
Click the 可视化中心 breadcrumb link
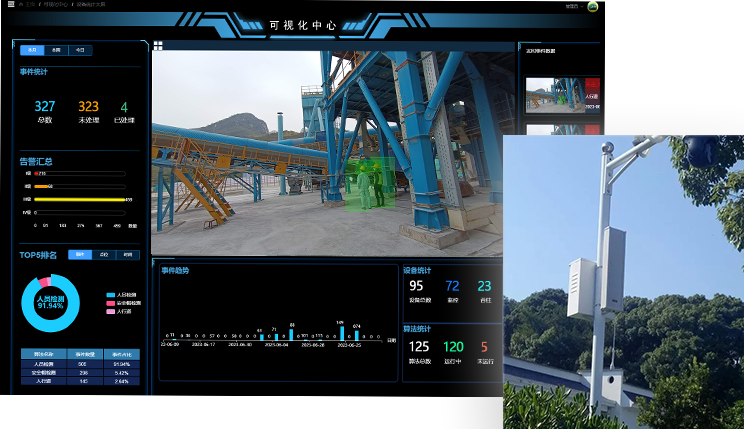(57, 5)
